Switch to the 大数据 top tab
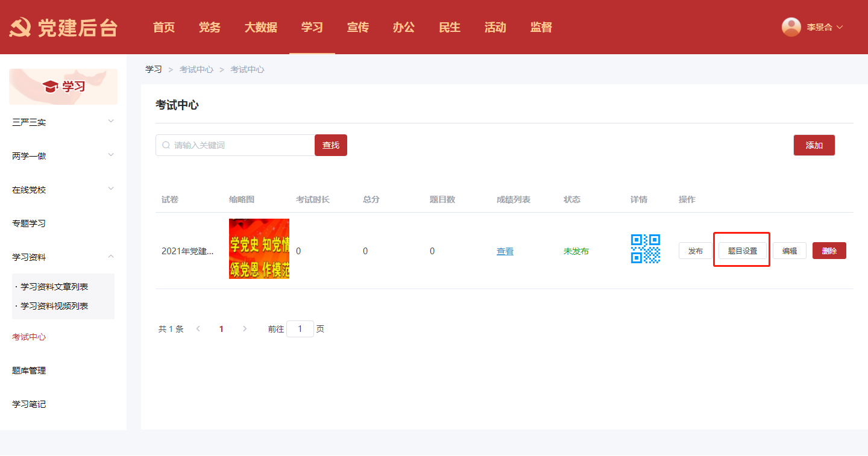Screen dimensions: 868x456 260,27
